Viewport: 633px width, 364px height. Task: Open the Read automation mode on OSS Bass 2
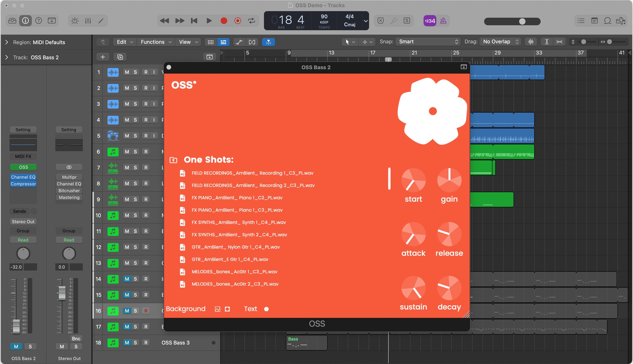tap(23, 240)
